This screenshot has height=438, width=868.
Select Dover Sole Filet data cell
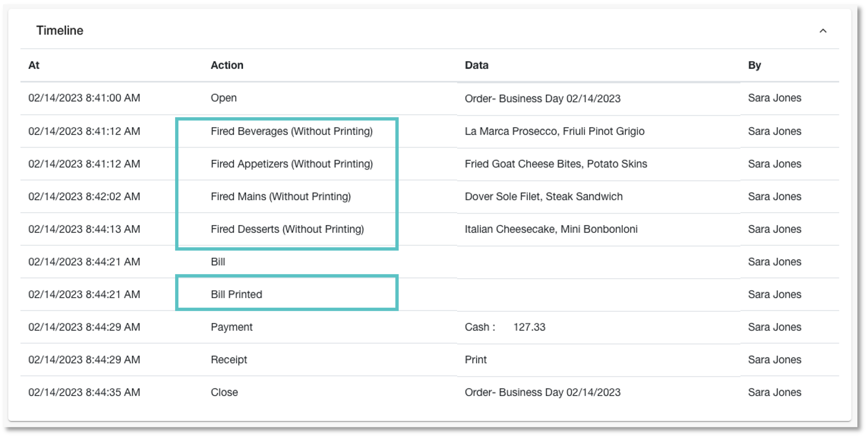point(544,196)
